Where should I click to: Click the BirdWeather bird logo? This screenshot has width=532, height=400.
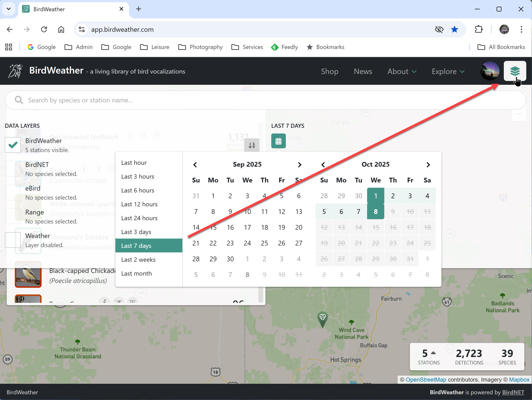(x=16, y=71)
